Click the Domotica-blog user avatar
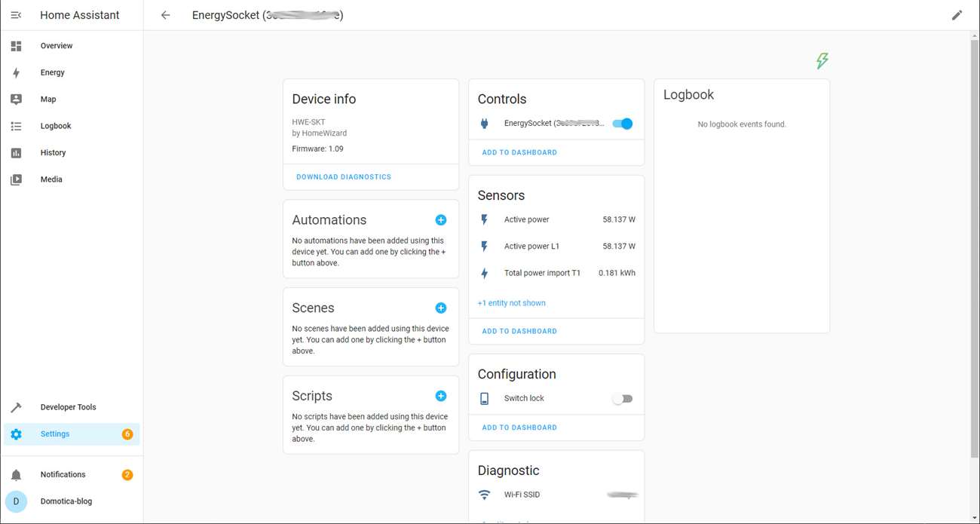Image resolution: width=980 pixels, height=524 pixels. (17, 501)
